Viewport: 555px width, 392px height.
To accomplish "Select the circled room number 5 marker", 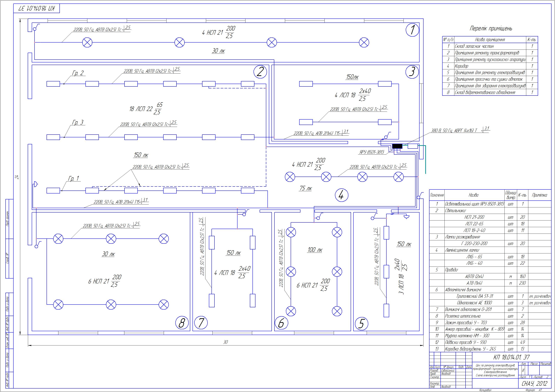I will pos(362,324).
